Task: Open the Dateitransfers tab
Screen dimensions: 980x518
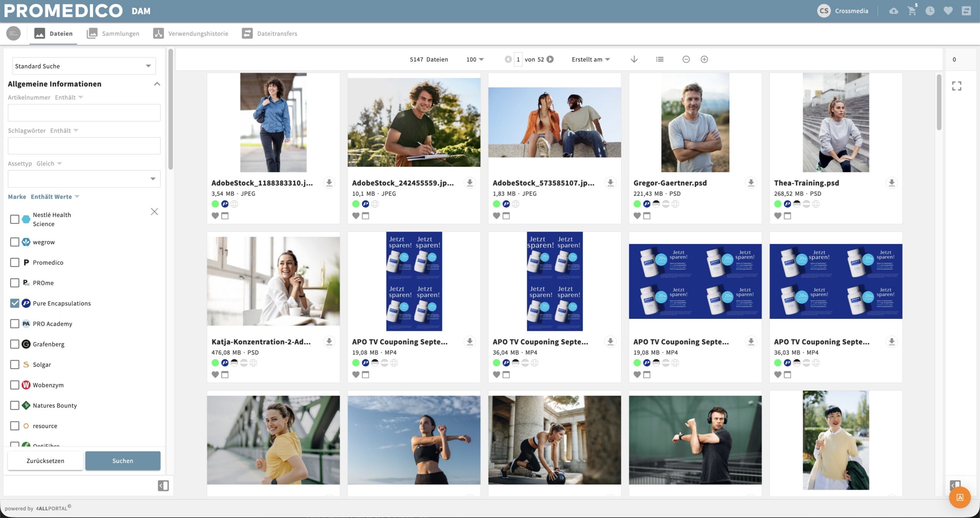Action: coord(269,33)
